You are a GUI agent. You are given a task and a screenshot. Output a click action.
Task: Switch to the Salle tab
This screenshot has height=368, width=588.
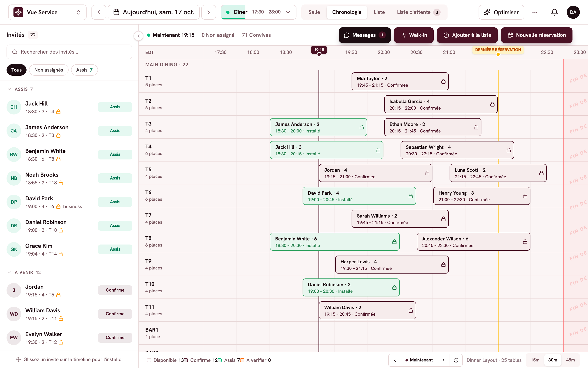pyautogui.click(x=314, y=12)
